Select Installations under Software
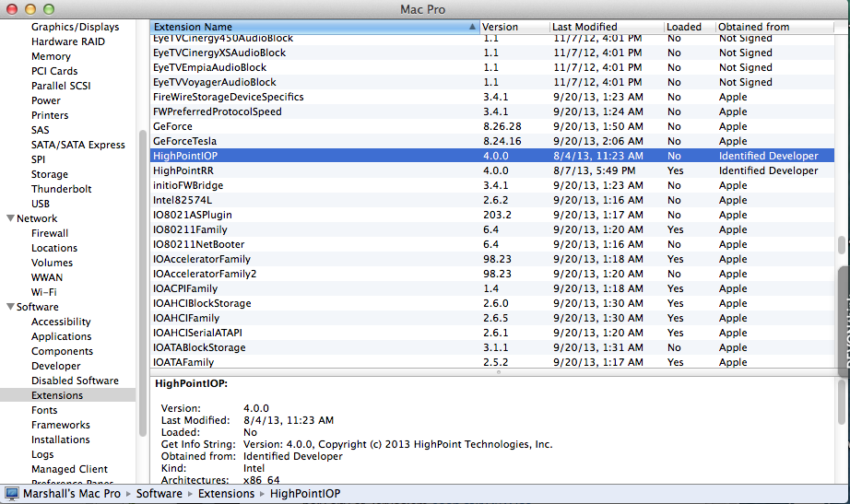The image size is (850, 504). (60, 440)
